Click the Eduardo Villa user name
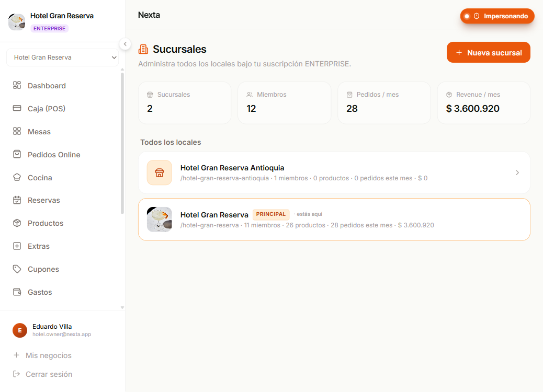 (x=52, y=326)
